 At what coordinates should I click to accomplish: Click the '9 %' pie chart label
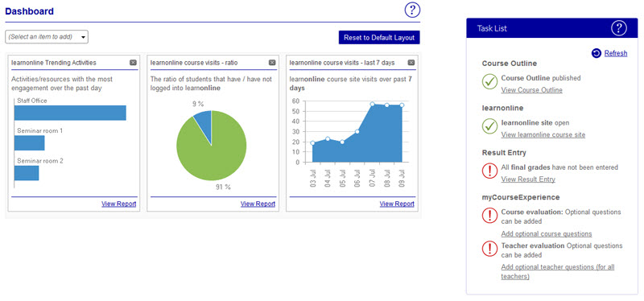coord(198,104)
